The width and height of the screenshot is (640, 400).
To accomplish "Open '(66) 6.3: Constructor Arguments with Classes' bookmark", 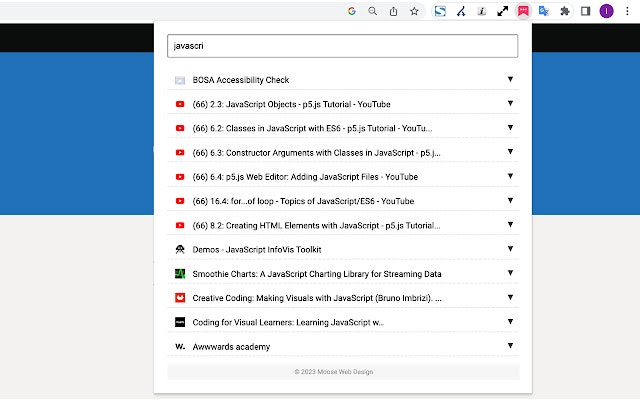I will 316,153.
